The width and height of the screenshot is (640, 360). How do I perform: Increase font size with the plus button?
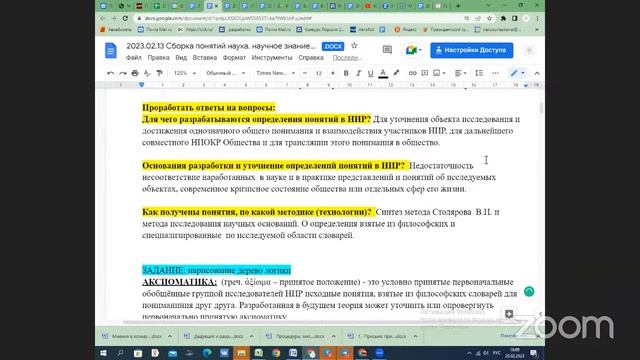point(333,73)
